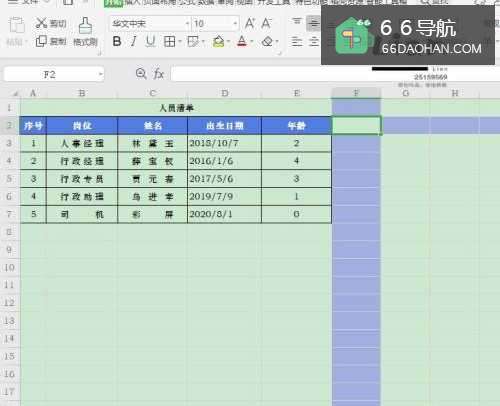Click the Copy icon
This screenshot has height=406, width=500.
tap(41, 41)
